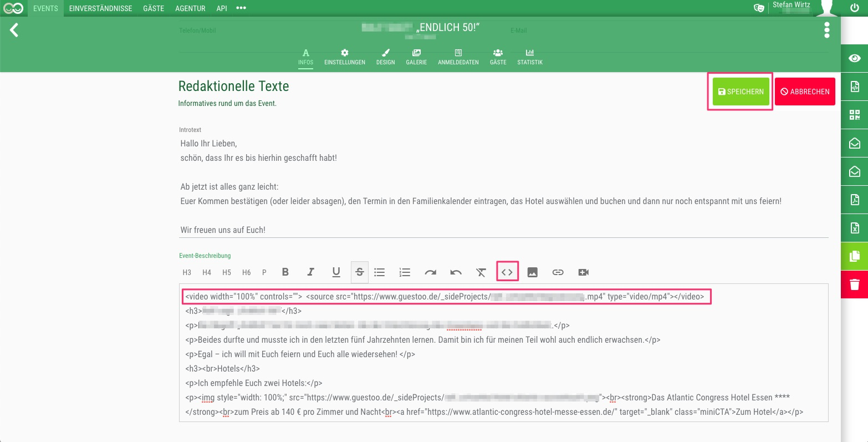Insert a bulleted list
Image resolution: width=868 pixels, height=442 pixels.
pos(379,272)
